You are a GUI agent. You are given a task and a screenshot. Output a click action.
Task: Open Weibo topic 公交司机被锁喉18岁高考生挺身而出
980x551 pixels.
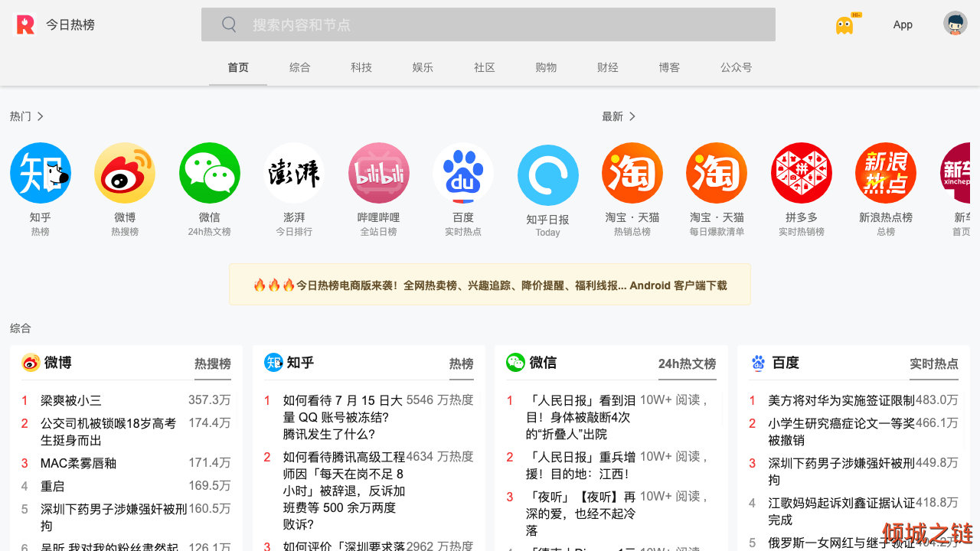(x=109, y=432)
